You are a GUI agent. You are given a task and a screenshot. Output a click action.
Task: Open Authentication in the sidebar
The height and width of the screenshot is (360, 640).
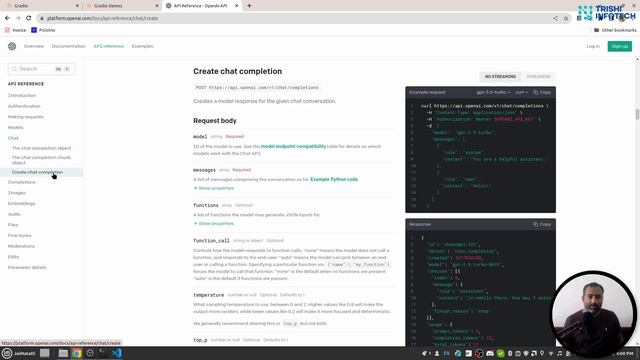click(x=24, y=106)
